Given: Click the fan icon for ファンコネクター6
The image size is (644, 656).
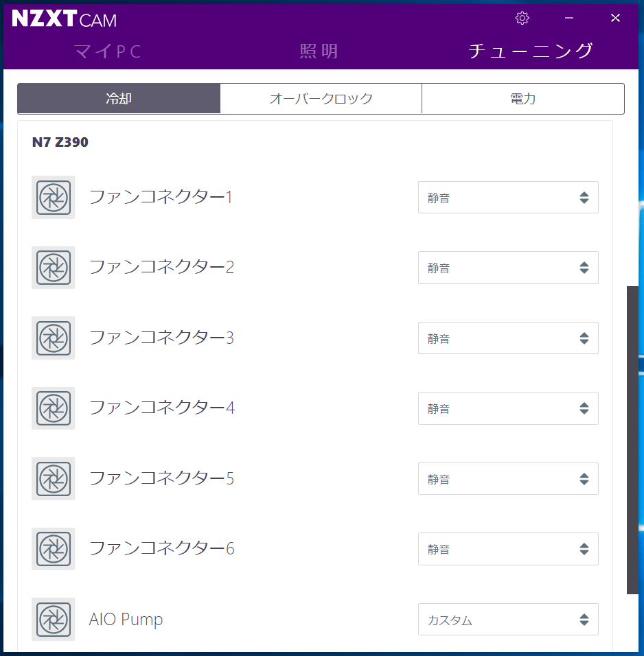Looking at the screenshot, I should pyautogui.click(x=53, y=548).
